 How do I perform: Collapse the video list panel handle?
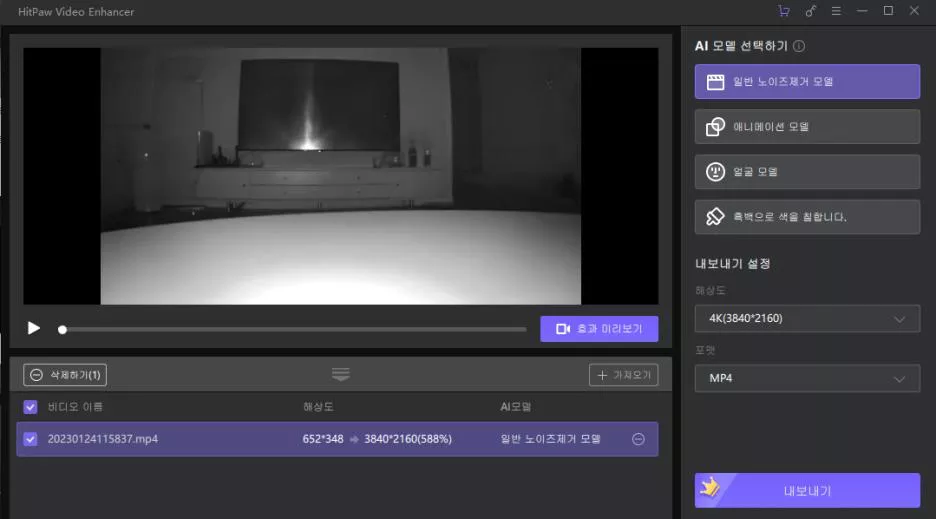pyautogui.click(x=340, y=374)
